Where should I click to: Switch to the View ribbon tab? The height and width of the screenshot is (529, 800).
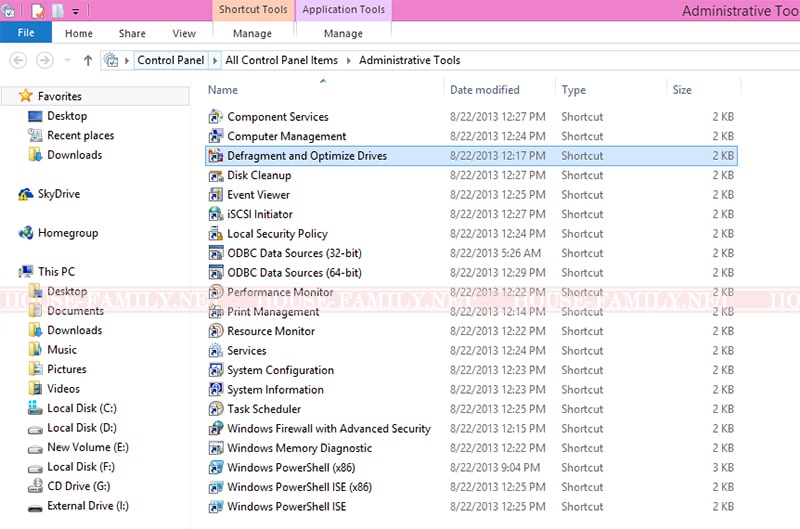tap(184, 34)
